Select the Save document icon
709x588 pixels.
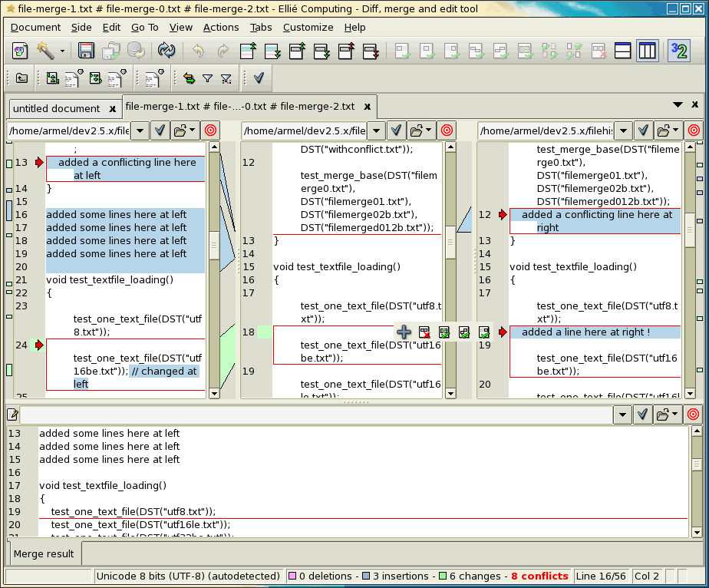click(86, 51)
